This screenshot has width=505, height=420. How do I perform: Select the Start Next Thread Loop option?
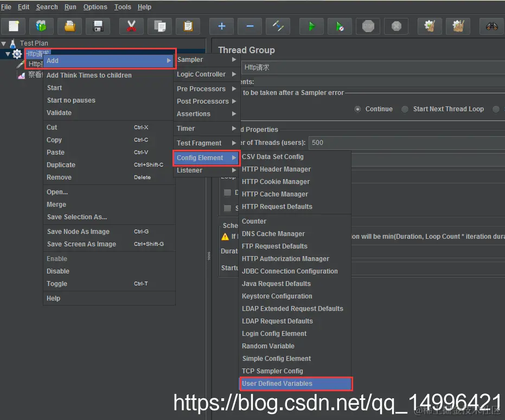[405, 109]
